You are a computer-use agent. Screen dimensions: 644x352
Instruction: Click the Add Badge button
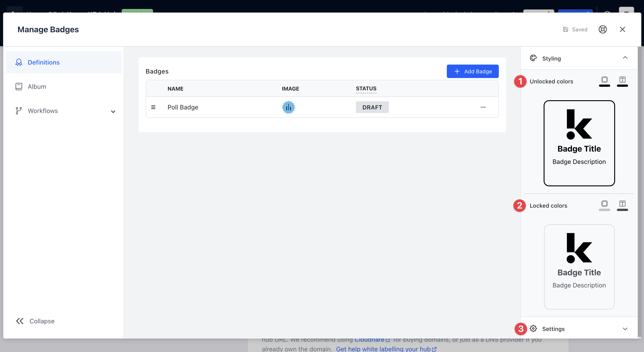[473, 71]
